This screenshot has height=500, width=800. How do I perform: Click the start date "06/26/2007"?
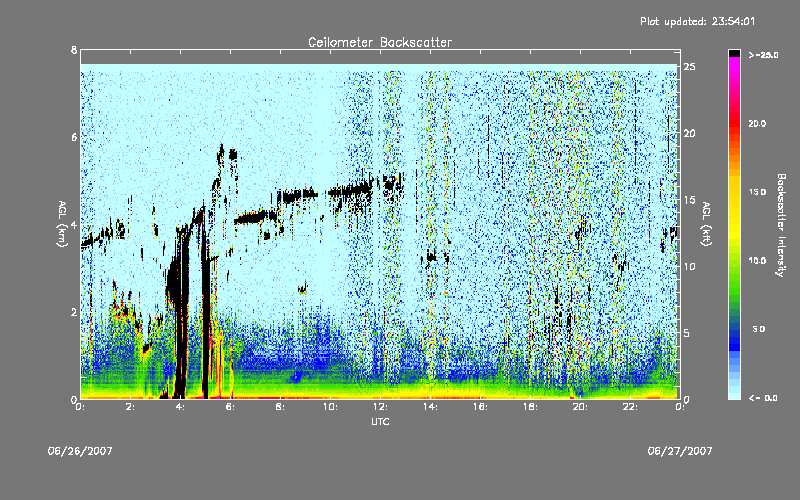pos(80,451)
